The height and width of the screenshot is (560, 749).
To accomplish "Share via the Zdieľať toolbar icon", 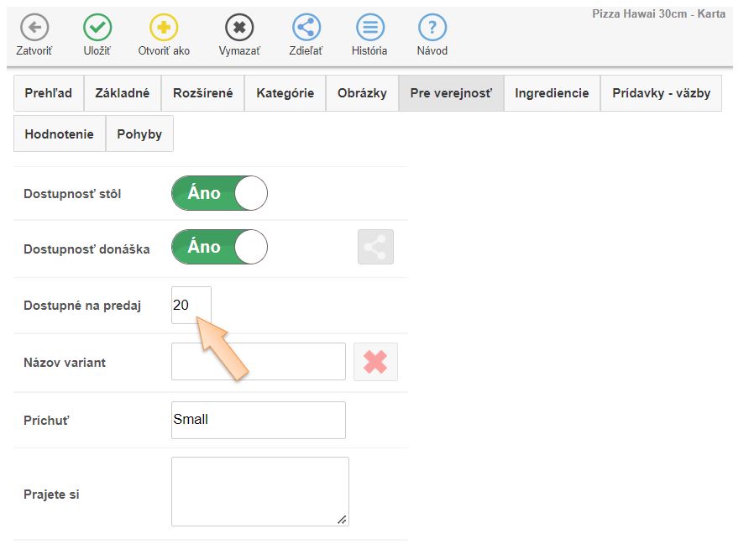I will [x=306, y=28].
